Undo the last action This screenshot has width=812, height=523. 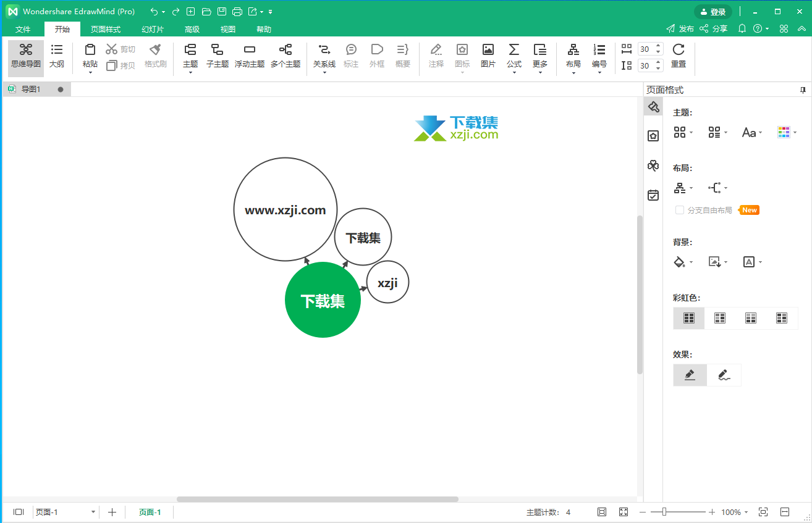coord(154,12)
